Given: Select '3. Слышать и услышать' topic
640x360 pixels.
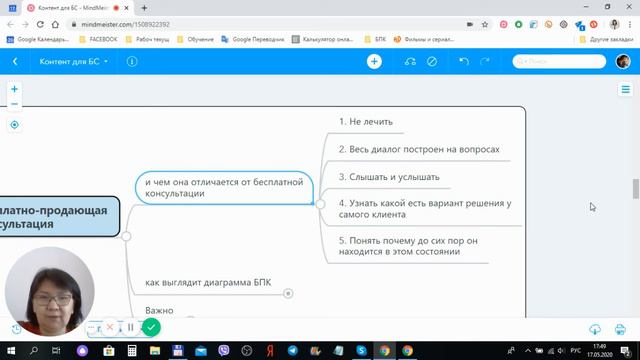Looking at the screenshot, I should pyautogui.click(x=389, y=177).
